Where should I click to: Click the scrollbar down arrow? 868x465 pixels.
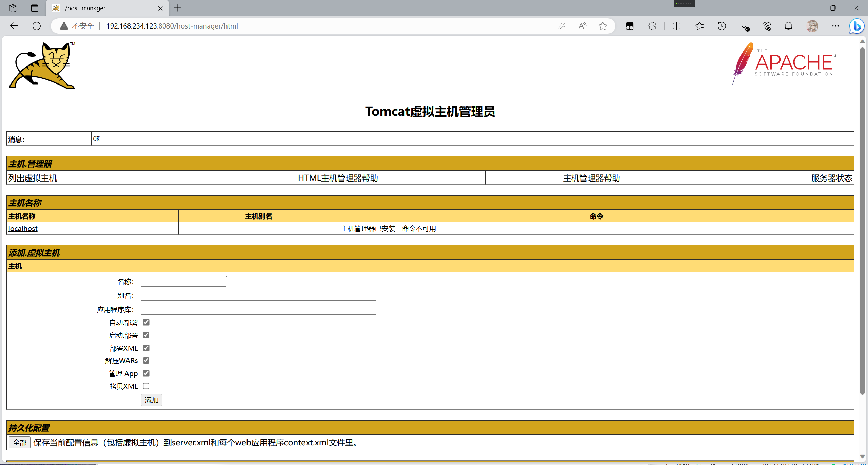click(862, 457)
